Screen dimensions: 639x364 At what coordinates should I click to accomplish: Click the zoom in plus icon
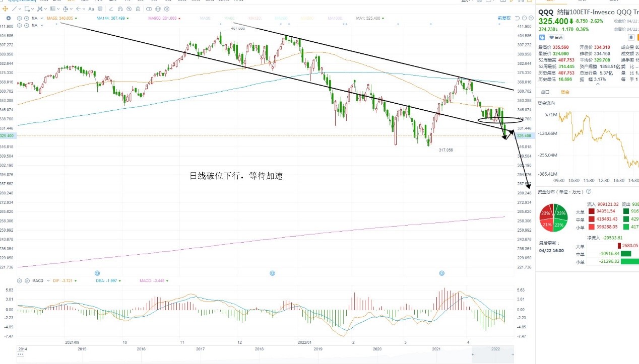531,18
